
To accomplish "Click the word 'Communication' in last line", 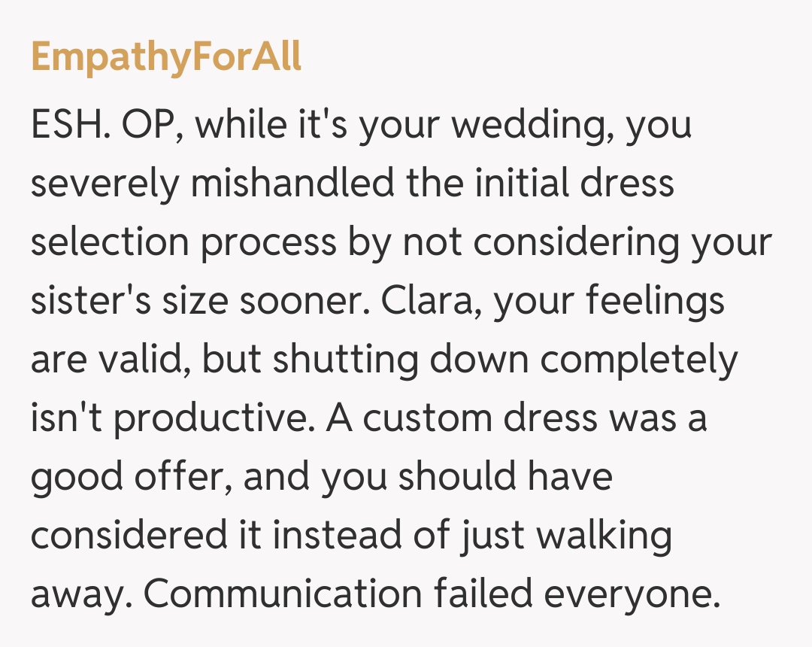I will click(x=283, y=594).
